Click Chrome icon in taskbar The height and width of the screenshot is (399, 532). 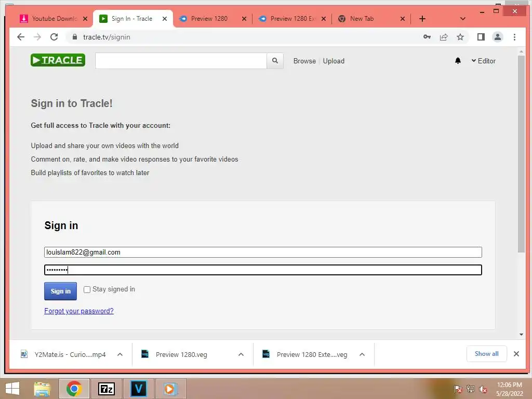point(74,389)
